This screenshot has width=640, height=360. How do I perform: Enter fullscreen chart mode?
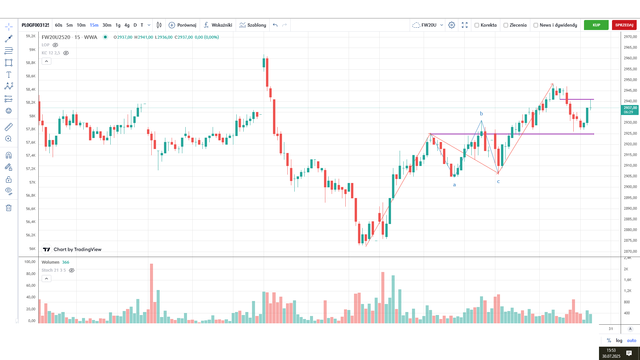(x=464, y=25)
